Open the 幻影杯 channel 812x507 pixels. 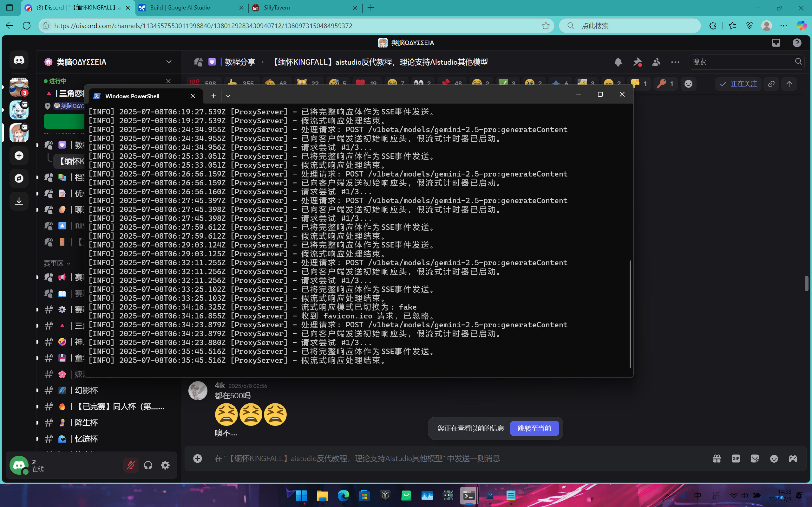pyautogui.click(x=86, y=390)
